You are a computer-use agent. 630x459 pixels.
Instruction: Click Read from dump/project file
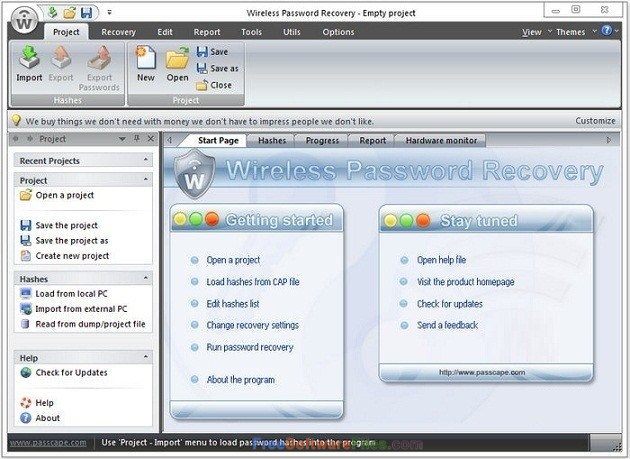(82, 324)
